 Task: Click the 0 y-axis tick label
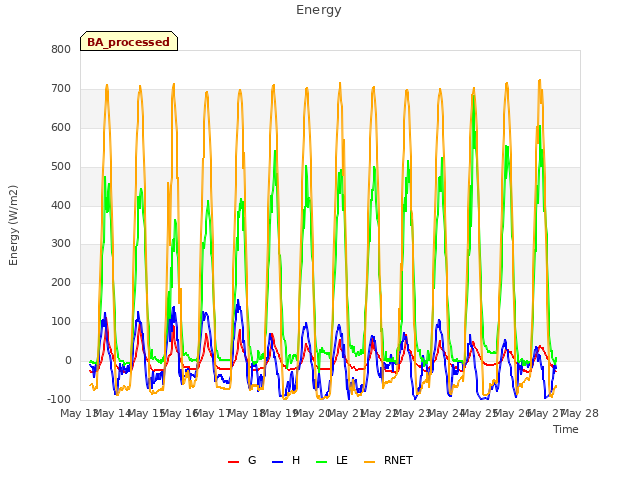[x=68, y=360]
